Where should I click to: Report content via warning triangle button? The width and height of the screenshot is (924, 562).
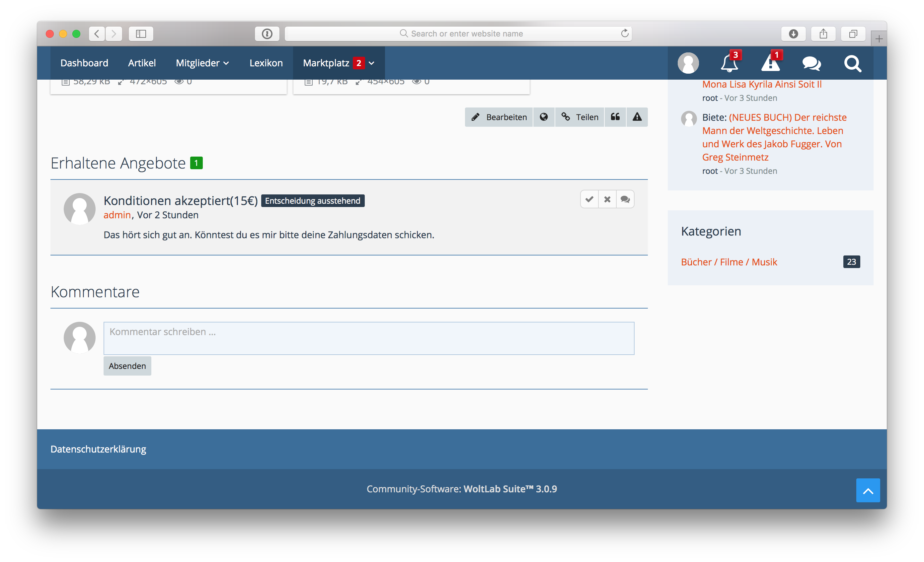pos(637,117)
